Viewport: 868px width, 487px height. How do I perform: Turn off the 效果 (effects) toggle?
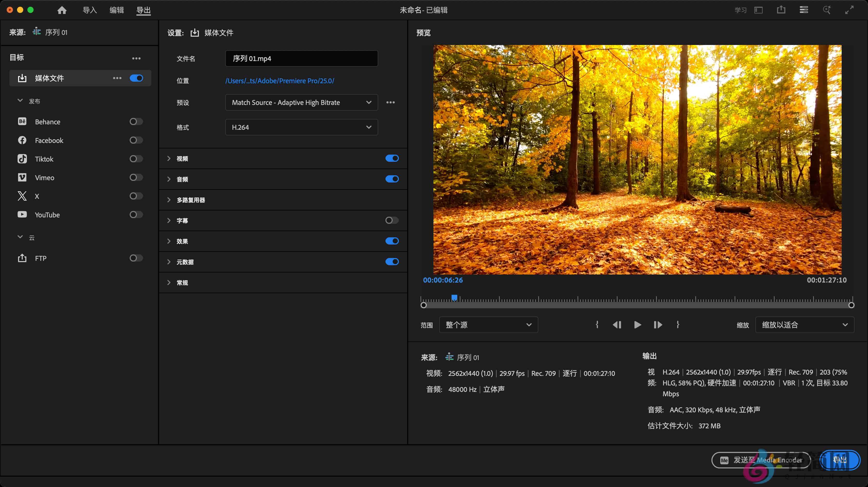click(392, 241)
